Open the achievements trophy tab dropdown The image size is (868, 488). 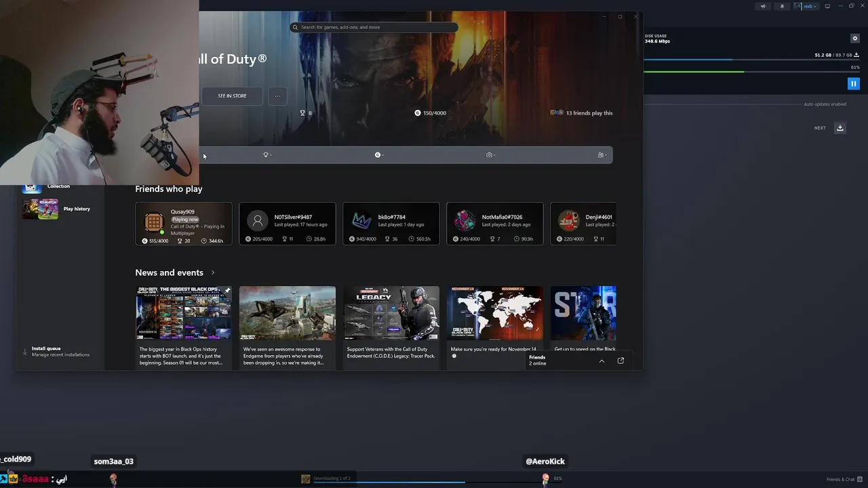click(x=267, y=155)
